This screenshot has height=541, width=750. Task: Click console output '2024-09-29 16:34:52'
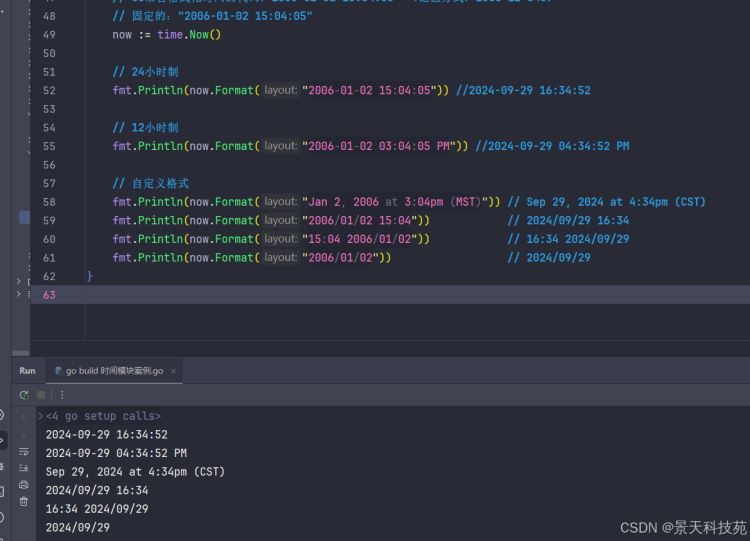107,434
